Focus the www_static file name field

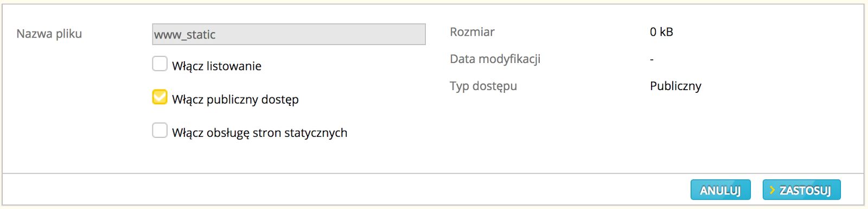click(x=289, y=34)
